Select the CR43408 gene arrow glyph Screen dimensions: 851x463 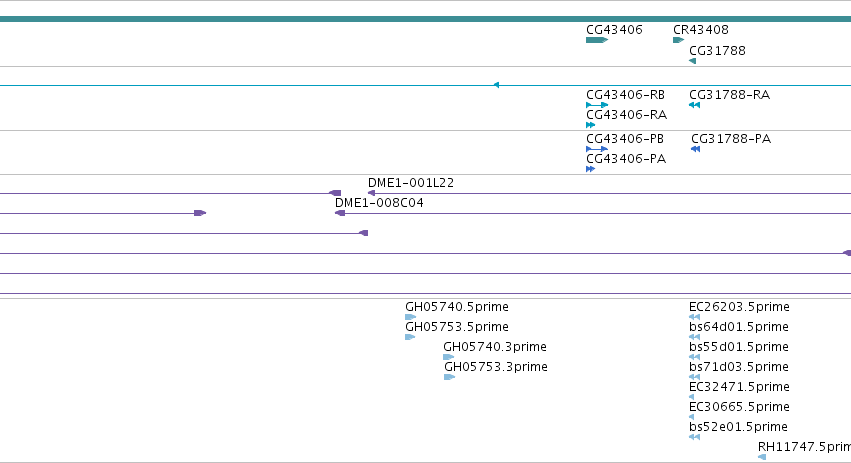[x=678, y=40]
